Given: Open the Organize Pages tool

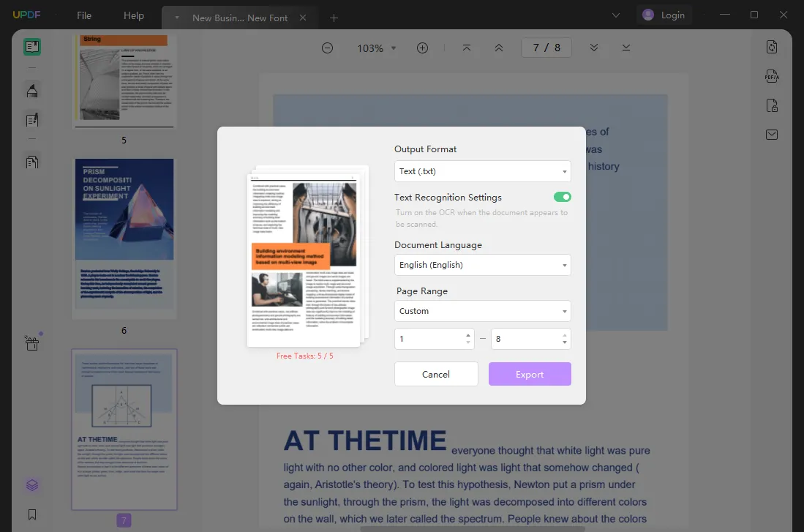Looking at the screenshot, I should [32, 162].
